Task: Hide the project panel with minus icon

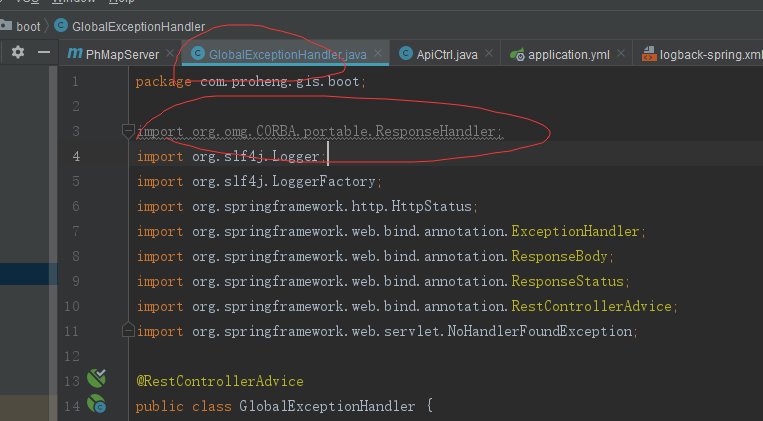Action: point(44,53)
